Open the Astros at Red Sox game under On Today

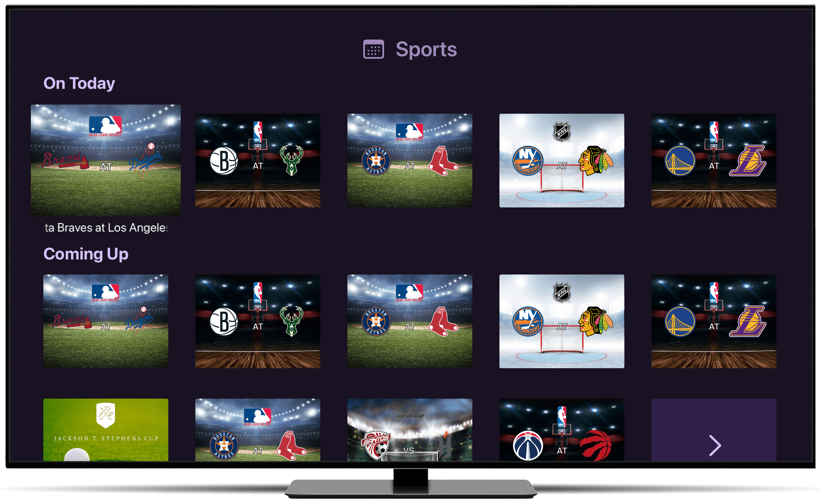(410, 160)
